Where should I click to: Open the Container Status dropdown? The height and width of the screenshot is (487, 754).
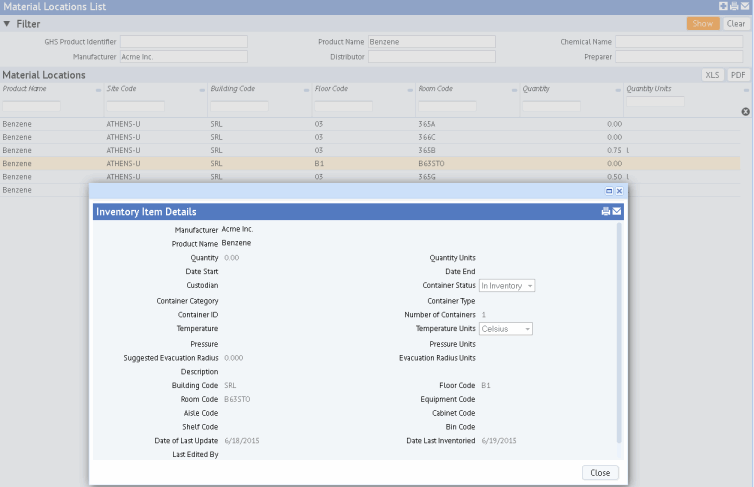[507, 286]
